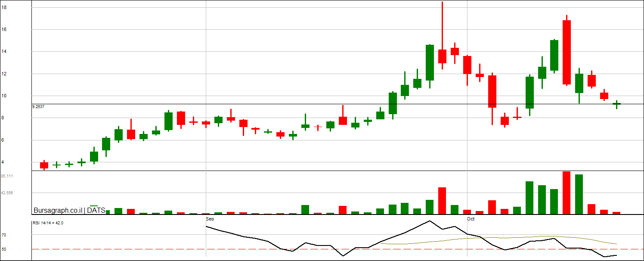Click the 8 price axis label
Screen dimensions: 644x261
(x=3, y=118)
